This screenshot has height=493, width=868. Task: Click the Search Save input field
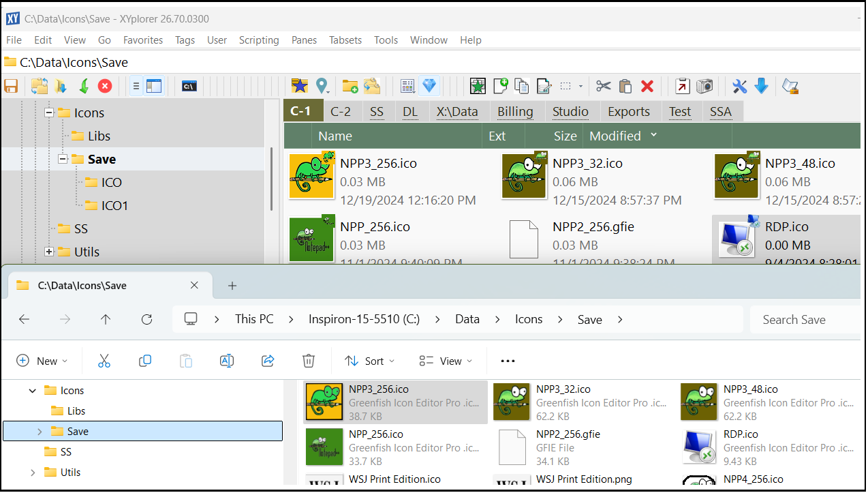pyautogui.click(x=804, y=319)
